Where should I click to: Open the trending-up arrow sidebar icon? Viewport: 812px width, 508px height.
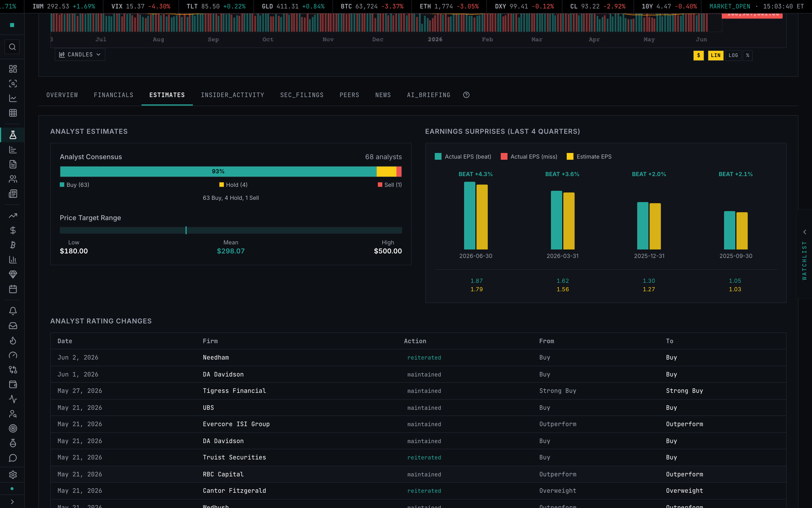[13, 216]
